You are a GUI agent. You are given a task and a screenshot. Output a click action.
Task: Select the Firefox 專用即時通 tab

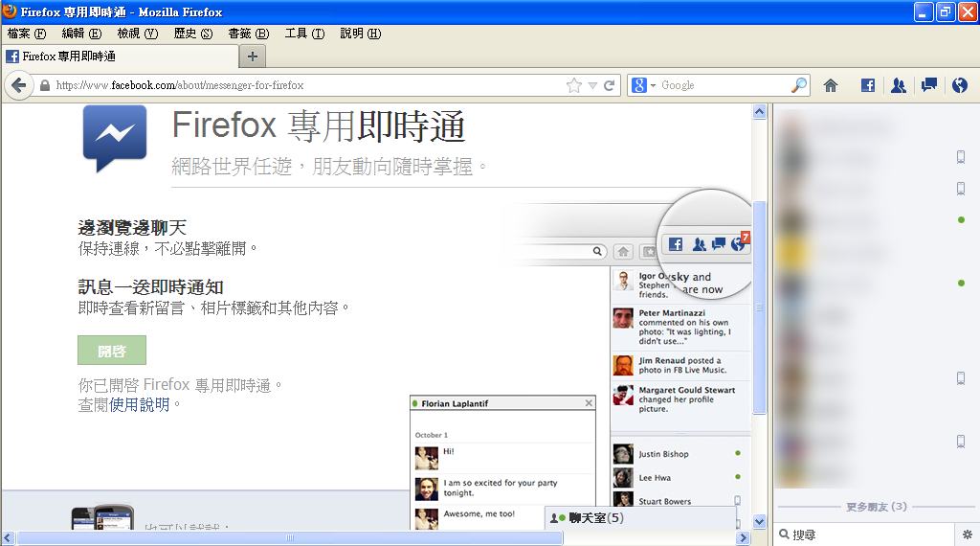click(121, 57)
